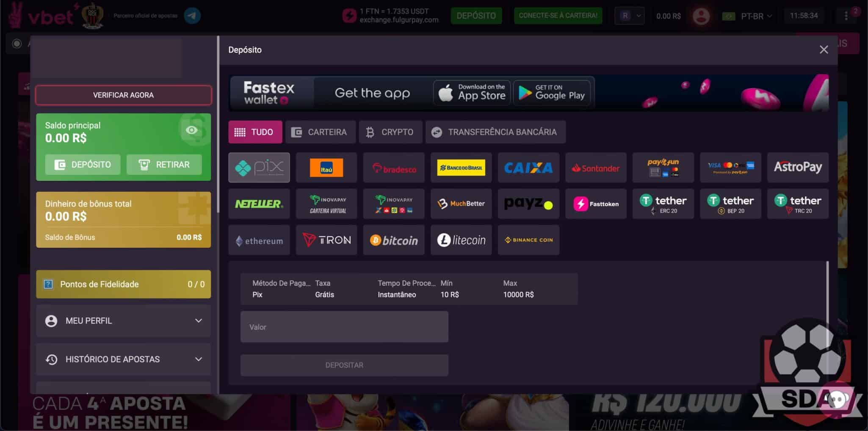Screen dimensions: 868x431
Task: Click the 0.00 R$ header balance
Action: pyautogui.click(x=668, y=16)
